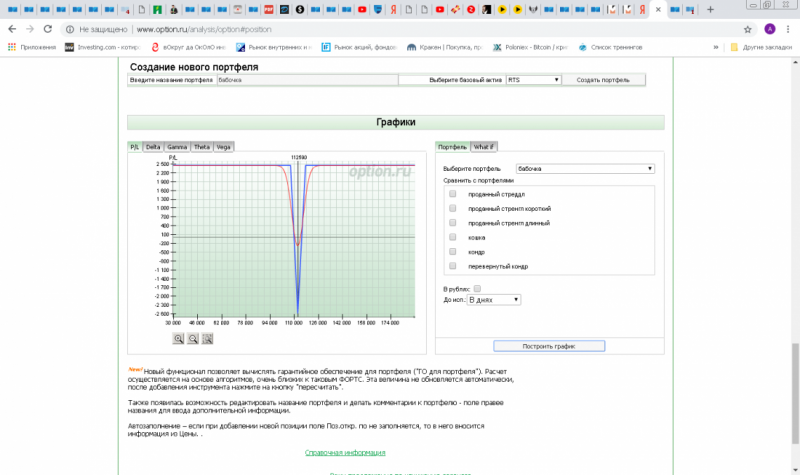
Task: Click the zoom out magnifier below chart
Action: point(193,339)
